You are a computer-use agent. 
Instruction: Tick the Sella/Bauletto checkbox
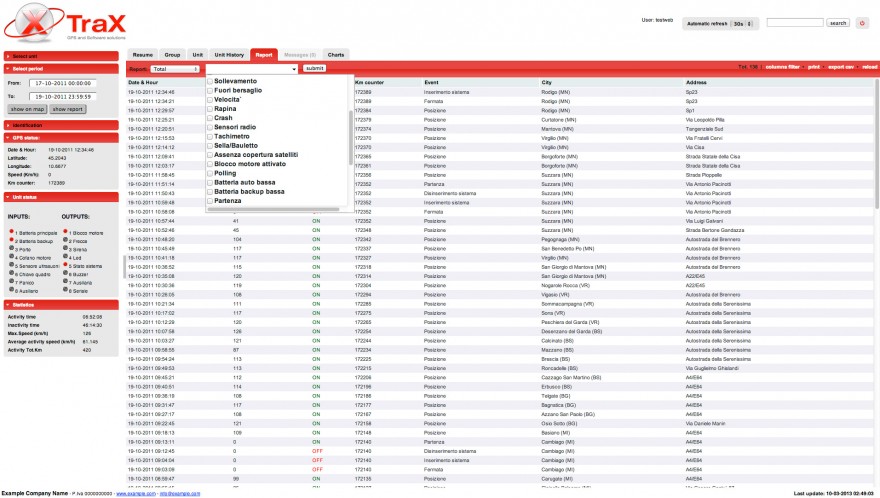(210, 145)
